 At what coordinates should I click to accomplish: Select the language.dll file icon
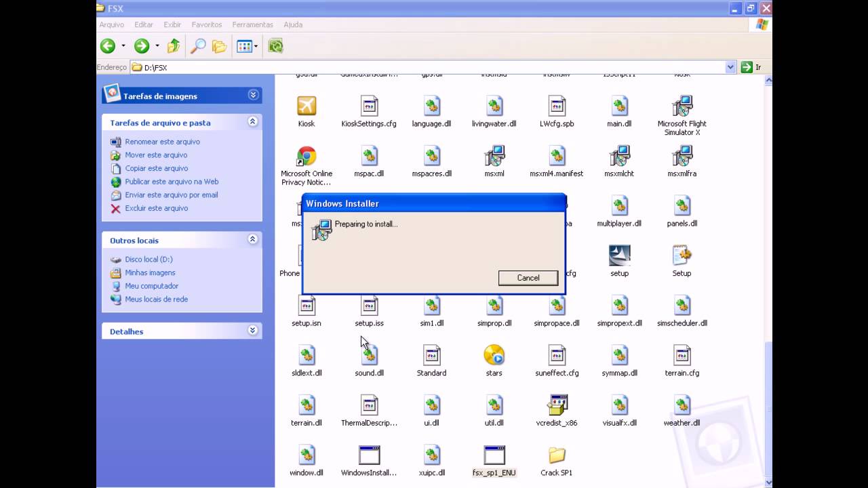tap(432, 106)
